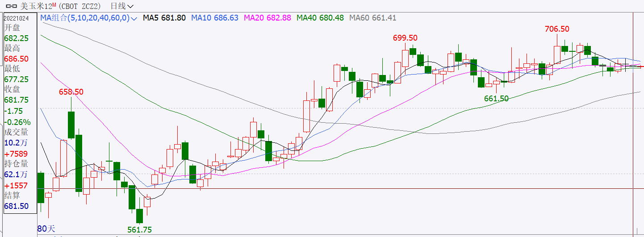Viewport: 644px width, 237px height.
Task: Click the 结算 value 681.50
Action: coord(17,206)
